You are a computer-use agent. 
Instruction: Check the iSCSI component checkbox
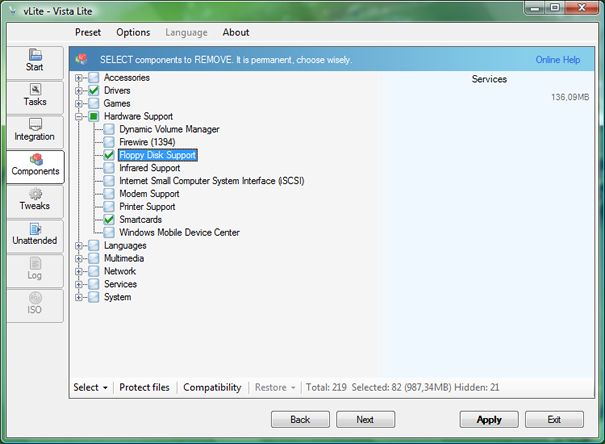point(109,181)
